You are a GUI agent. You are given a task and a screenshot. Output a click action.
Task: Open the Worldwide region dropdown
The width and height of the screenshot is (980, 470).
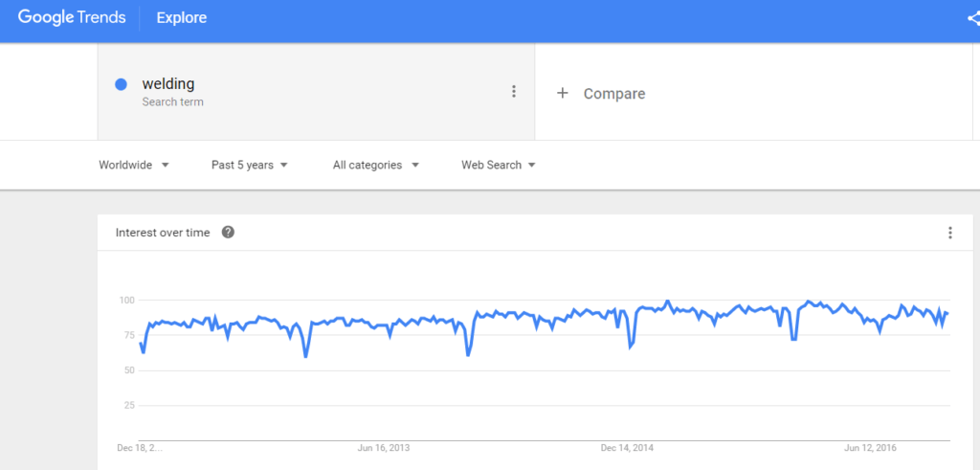pos(134,165)
